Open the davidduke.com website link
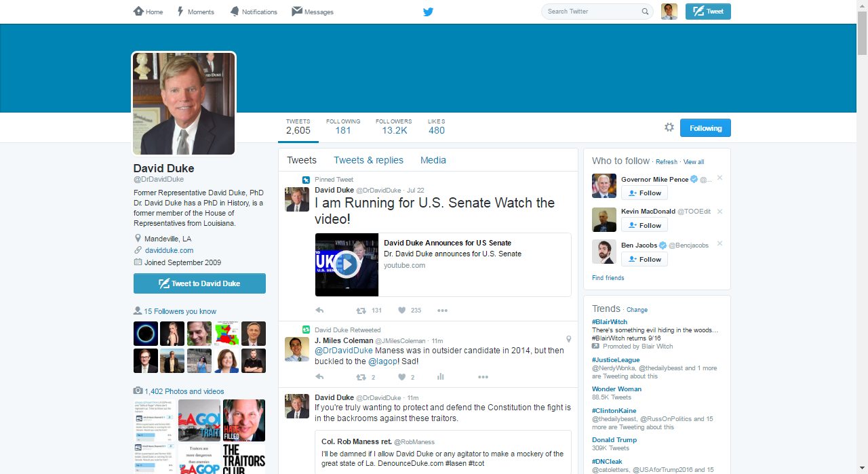Image resolution: width=868 pixels, height=474 pixels. pos(169,250)
